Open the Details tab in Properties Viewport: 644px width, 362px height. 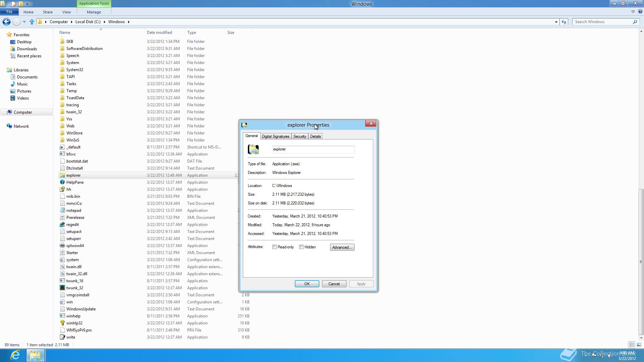(315, 136)
